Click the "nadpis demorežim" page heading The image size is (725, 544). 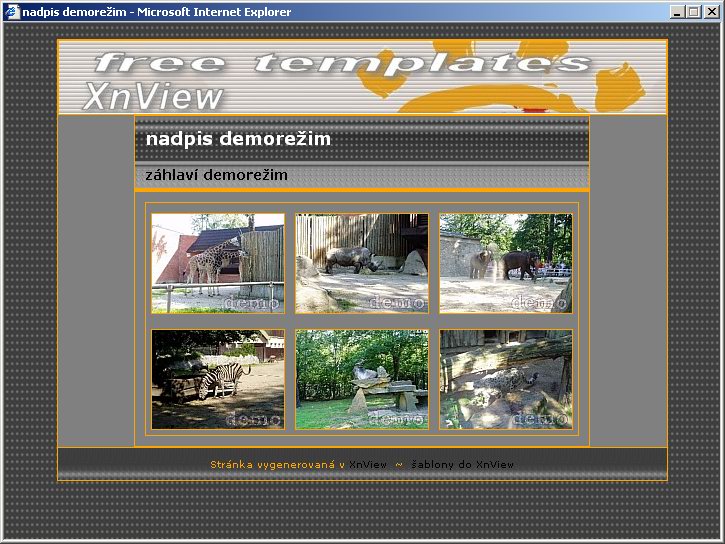(238, 139)
